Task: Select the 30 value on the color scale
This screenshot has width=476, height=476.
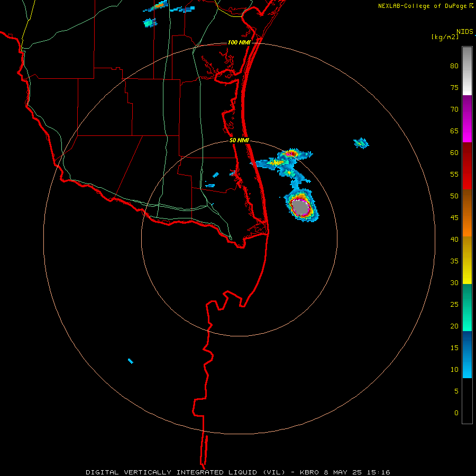Action: point(454,282)
